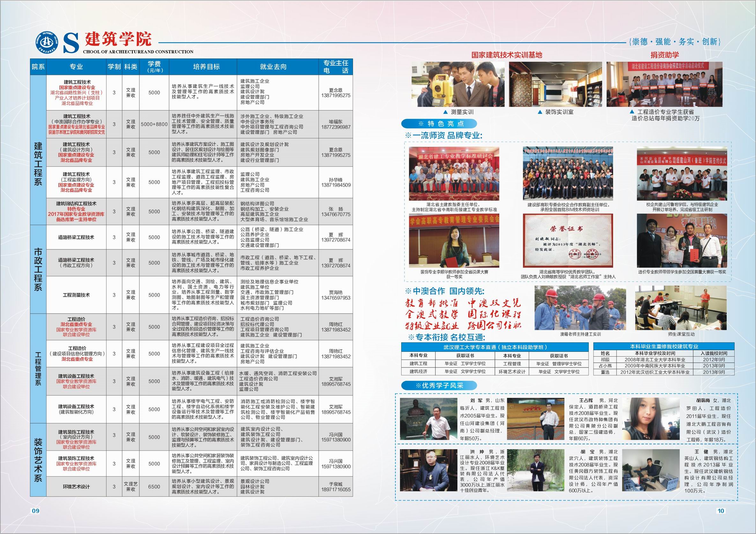Select the 建筑工程系 department cell
The image size is (756, 534).
point(38,164)
